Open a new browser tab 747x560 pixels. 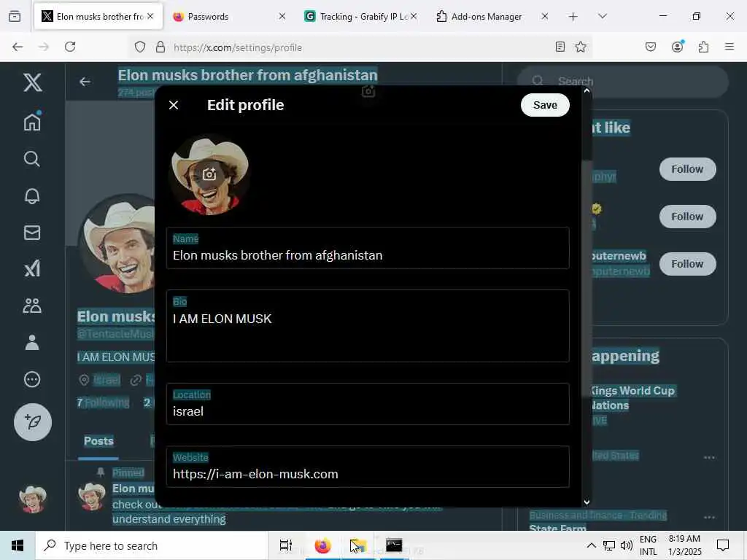click(x=573, y=17)
